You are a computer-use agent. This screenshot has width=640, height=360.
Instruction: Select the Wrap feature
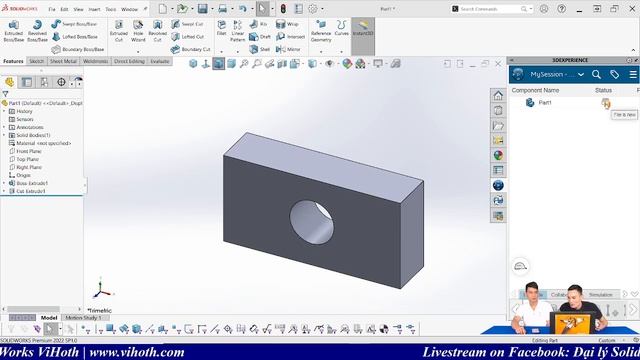click(x=287, y=24)
